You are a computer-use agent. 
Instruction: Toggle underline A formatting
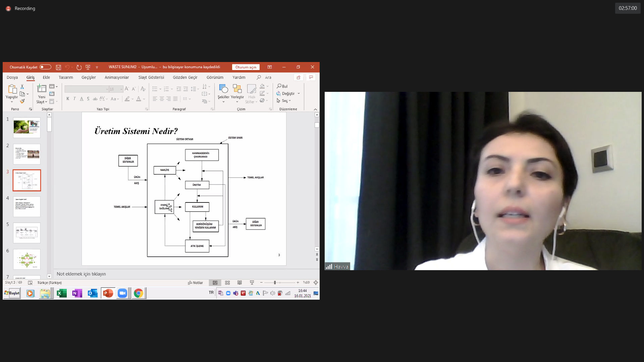tap(82, 99)
